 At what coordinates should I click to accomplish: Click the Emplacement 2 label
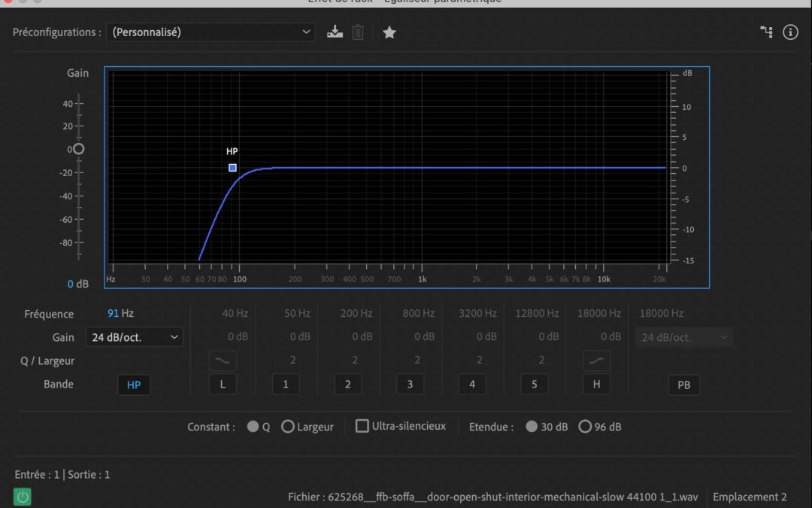tap(750, 497)
